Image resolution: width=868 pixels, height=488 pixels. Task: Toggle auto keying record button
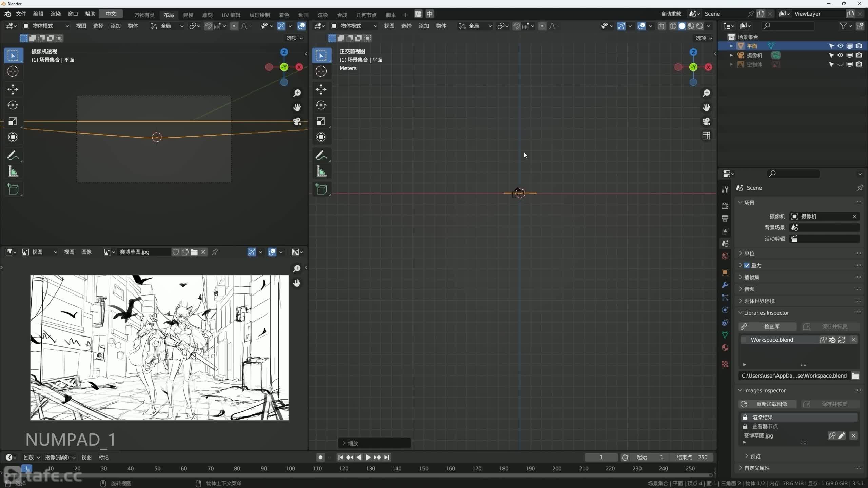(320, 457)
